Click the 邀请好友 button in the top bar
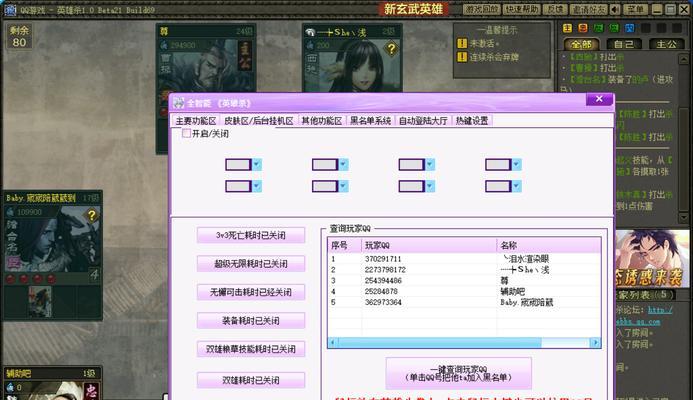693x400 pixels. 588,9
